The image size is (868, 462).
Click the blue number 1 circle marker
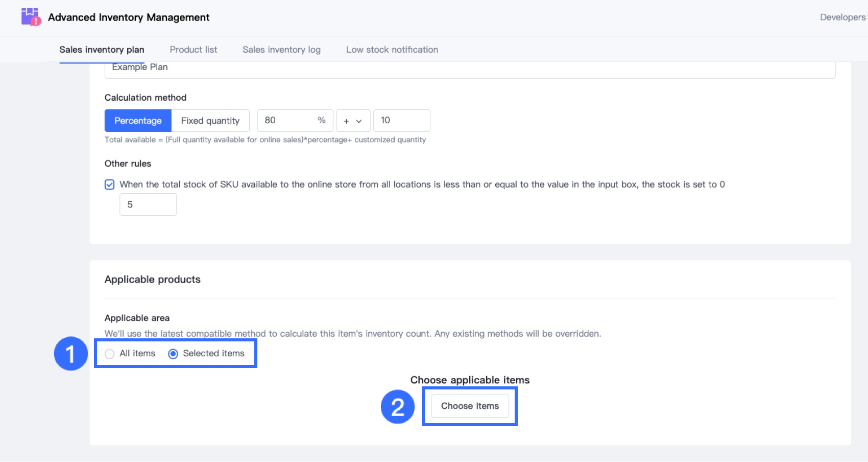(x=71, y=354)
